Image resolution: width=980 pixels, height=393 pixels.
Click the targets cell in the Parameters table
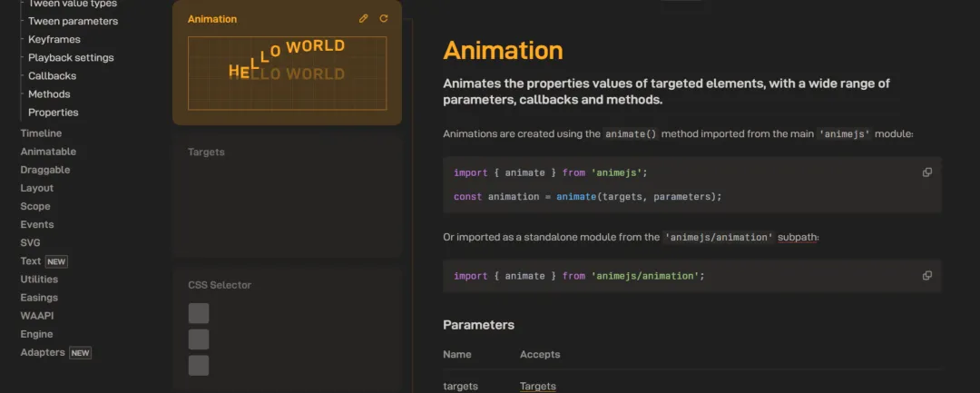(461, 386)
